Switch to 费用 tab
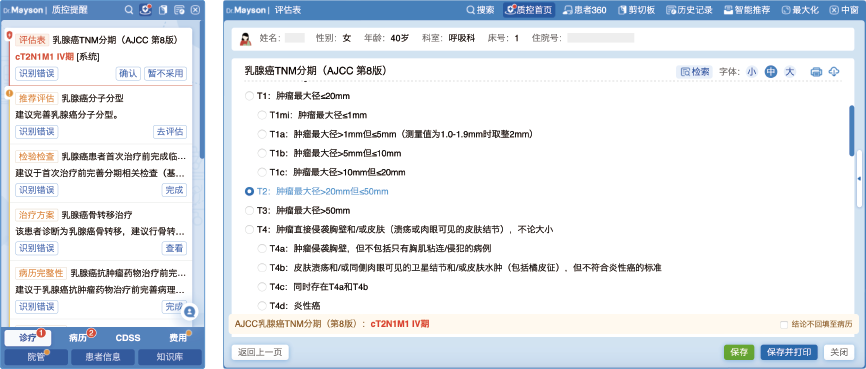 [178, 338]
